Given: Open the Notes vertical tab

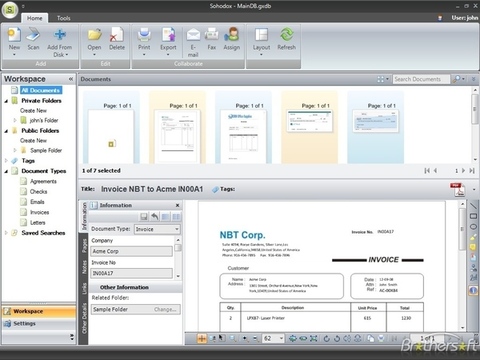Looking at the screenshot, I should [x=84, y=267].
